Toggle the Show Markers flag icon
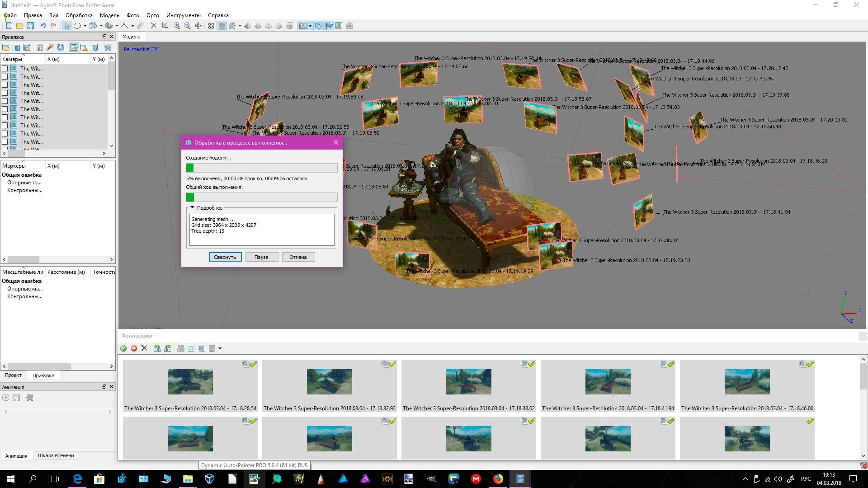Screen dimensions: 868x488 [329, 26]
